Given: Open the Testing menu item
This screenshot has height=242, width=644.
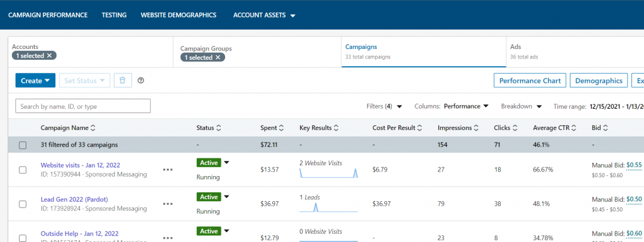Looking at the screenshot, I should [114, 15].
